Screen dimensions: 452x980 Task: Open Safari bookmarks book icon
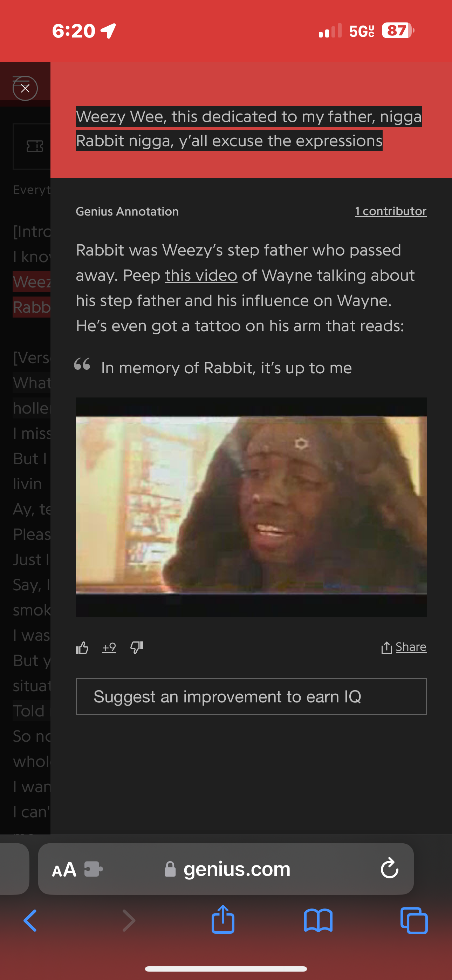coord(319,921)
